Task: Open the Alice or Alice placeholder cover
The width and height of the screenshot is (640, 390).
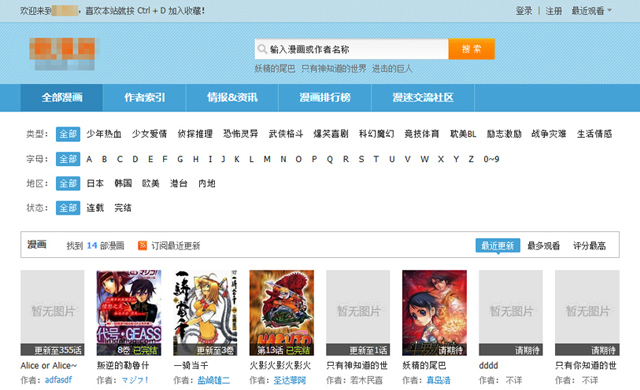Action: 53,312
